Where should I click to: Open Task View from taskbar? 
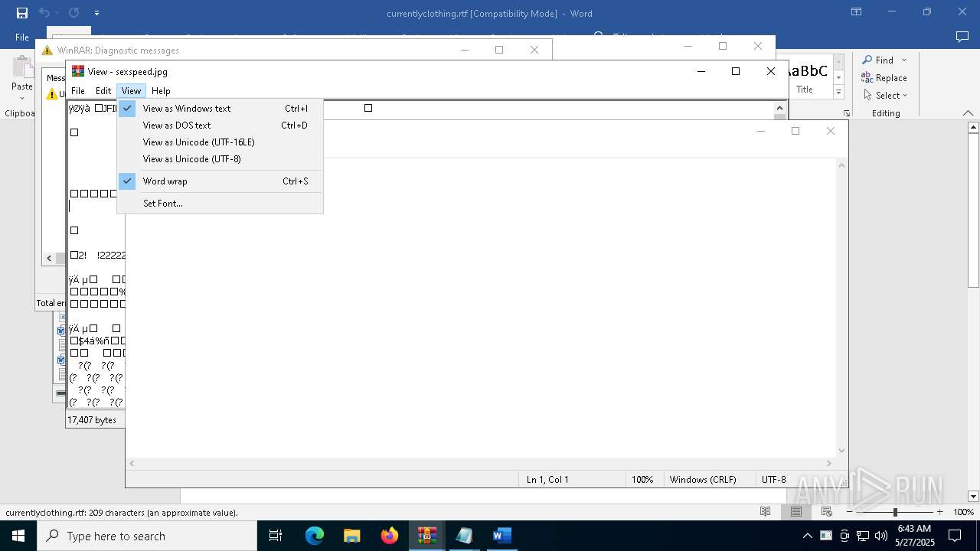pos(276,536)
